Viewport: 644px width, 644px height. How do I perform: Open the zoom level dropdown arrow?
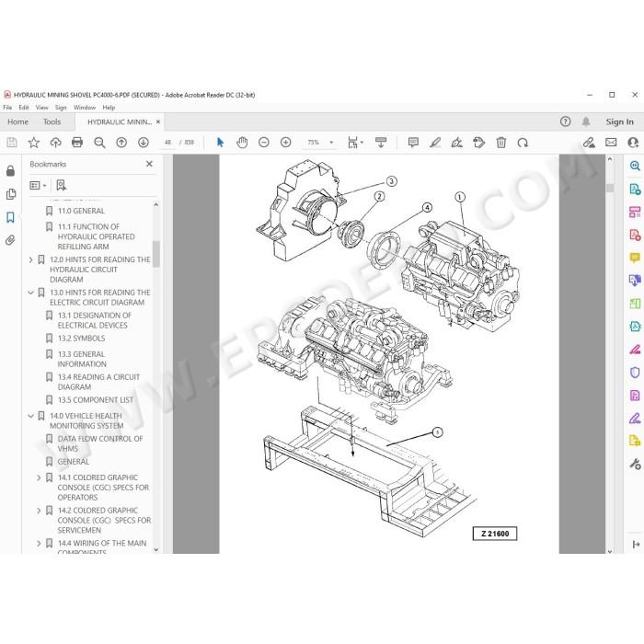tap(331, 143)
